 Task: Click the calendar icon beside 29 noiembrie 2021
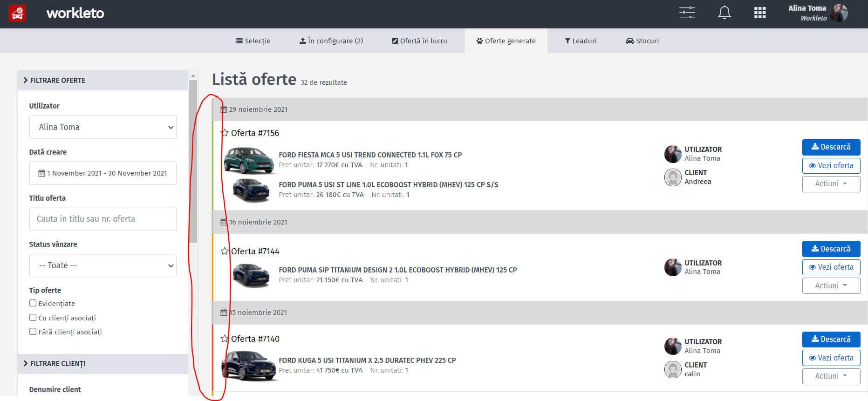pyautogui.click(x=224, y=109)
